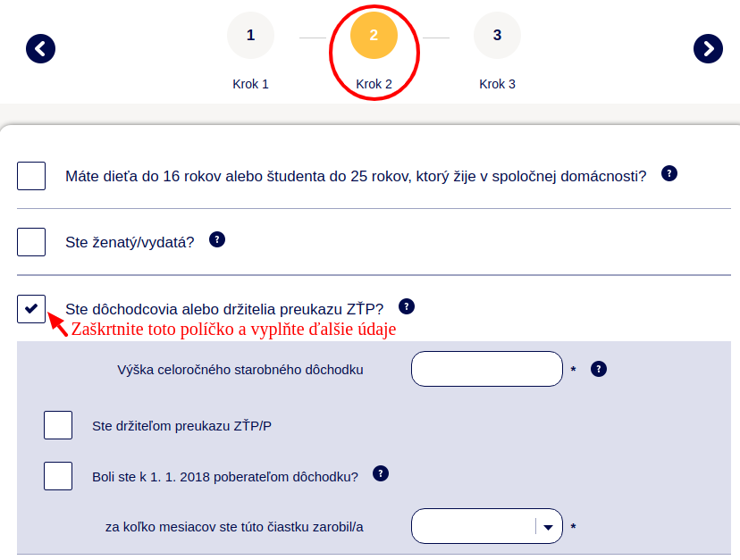Show help for yearly old-age pension amount

tap(599, 368)
